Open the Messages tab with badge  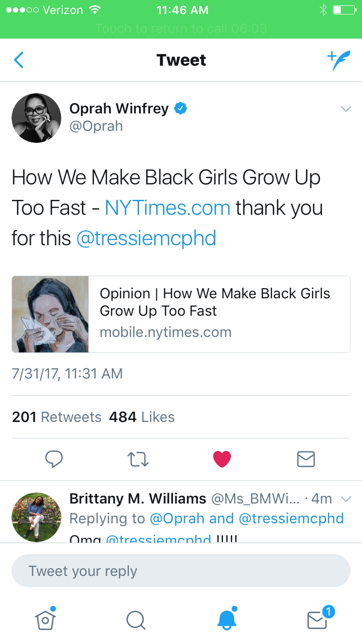click(318, 619)
